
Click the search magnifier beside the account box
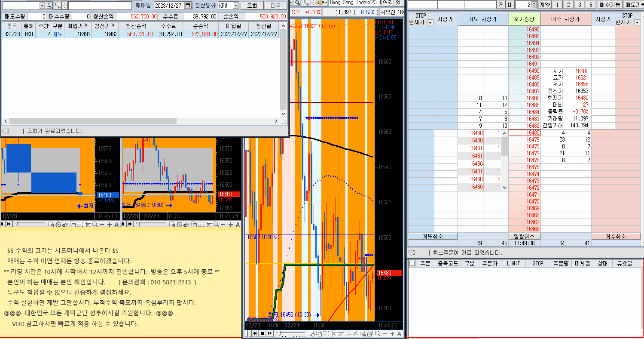click(49, 6)
